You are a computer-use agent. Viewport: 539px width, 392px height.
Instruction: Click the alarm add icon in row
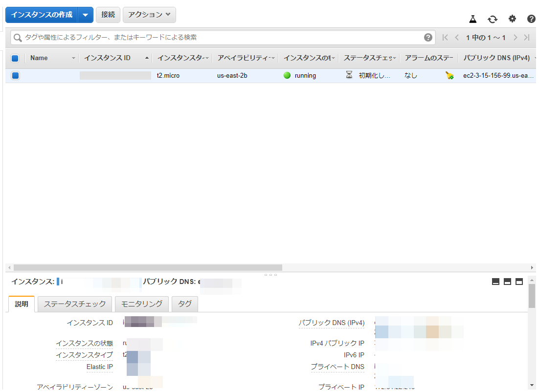pos(449,76)
